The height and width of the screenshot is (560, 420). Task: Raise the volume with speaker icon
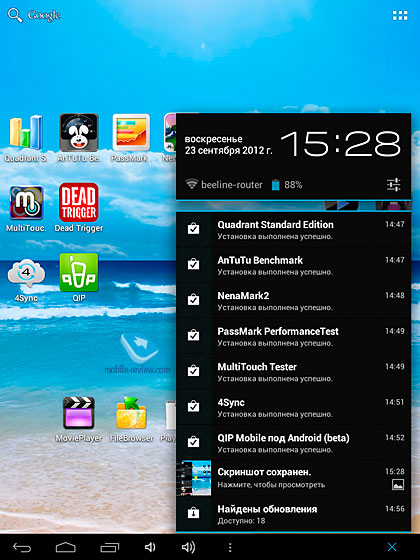coord(188,547)
